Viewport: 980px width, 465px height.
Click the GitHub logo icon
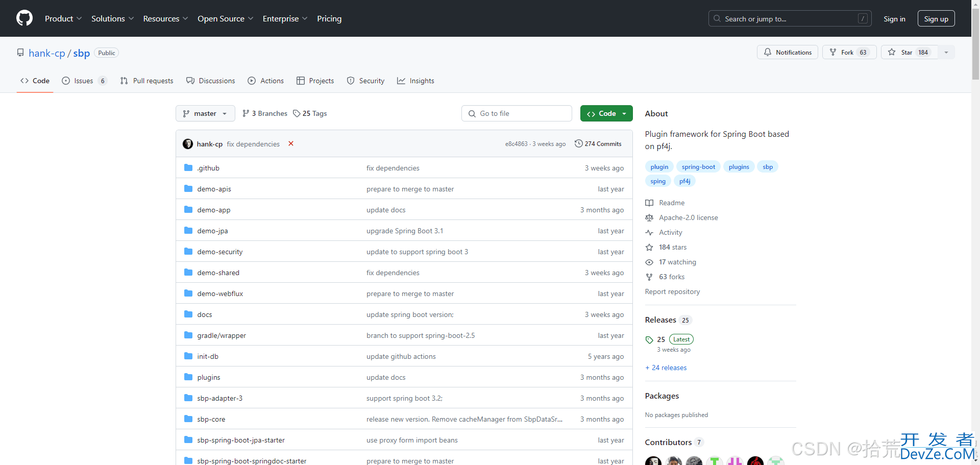coord(24,18)
